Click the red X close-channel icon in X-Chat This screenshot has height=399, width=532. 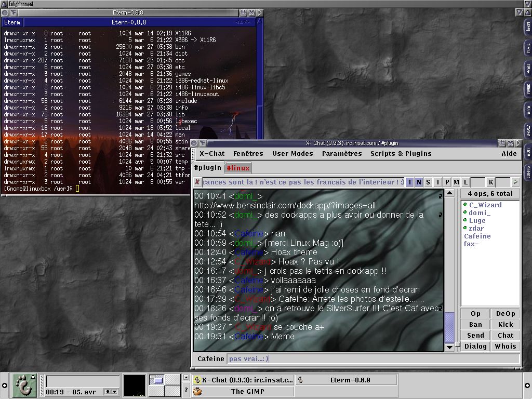click(197, 182)
